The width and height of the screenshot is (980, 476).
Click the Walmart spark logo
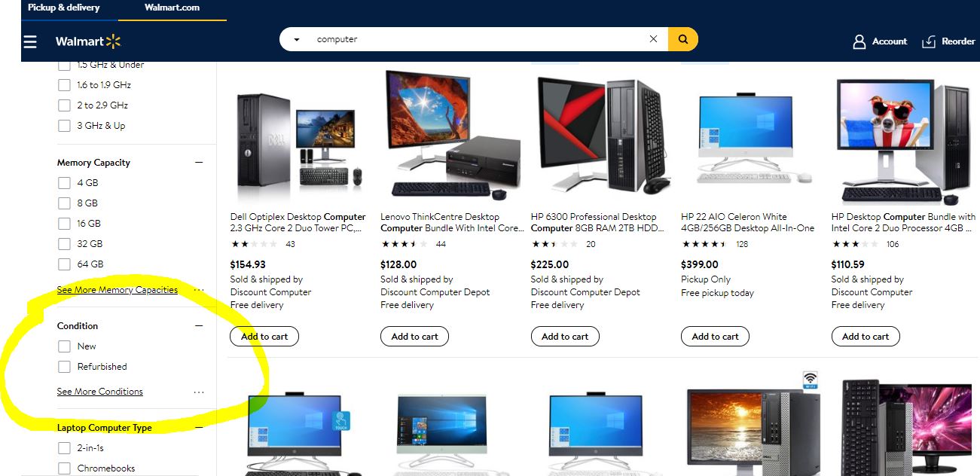(113, 41)
